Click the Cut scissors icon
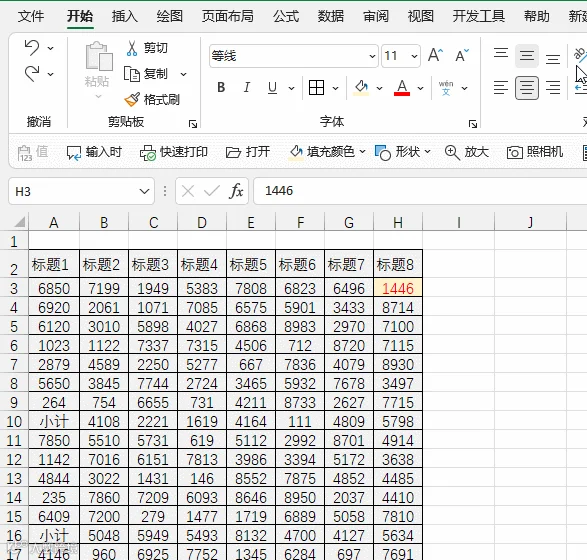The image size is (587, 560). (x=132, y=48)
